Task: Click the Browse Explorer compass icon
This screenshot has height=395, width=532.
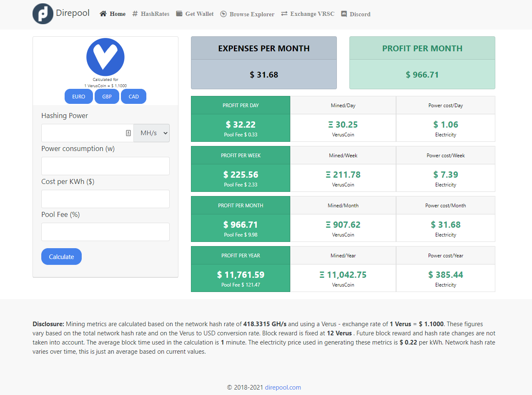Action: (223, 14)
